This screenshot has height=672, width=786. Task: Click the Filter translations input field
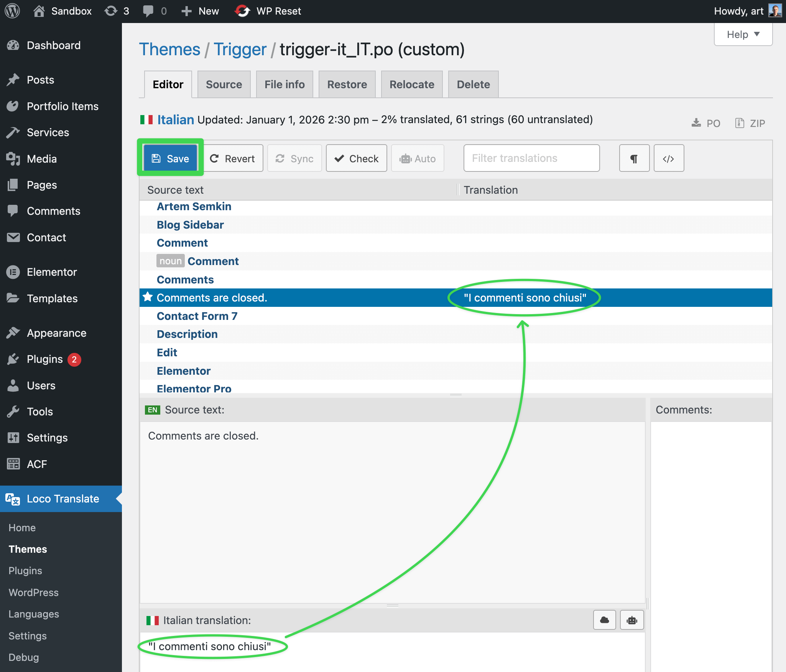[531, 158]
